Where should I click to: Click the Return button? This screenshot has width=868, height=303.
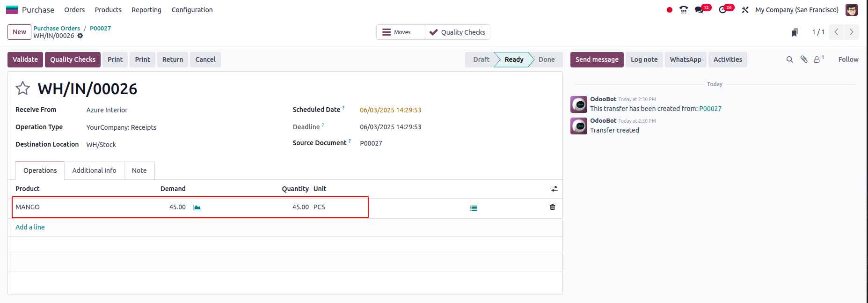pos(173,59)
